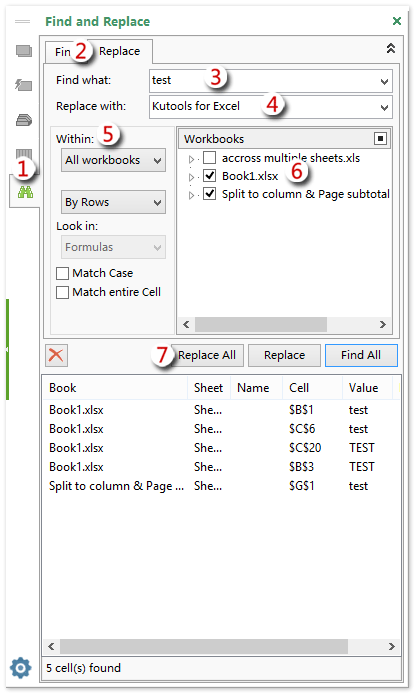Click the Replace button
Image resolution: width=415 pixels, height=695 pixels.
[x=284, y=355]
